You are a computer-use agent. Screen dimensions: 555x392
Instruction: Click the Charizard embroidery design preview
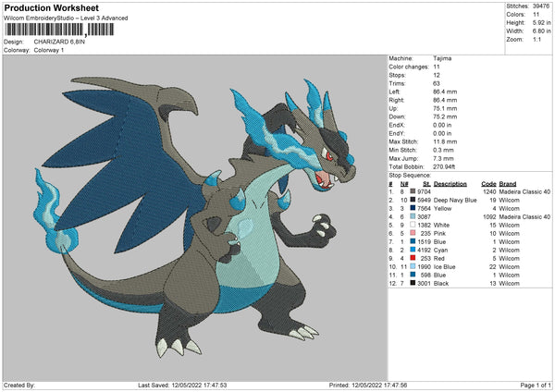coord(194,217)
